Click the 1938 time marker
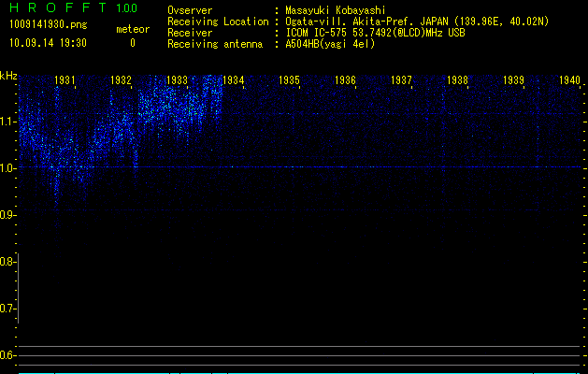 coord(457,79)
